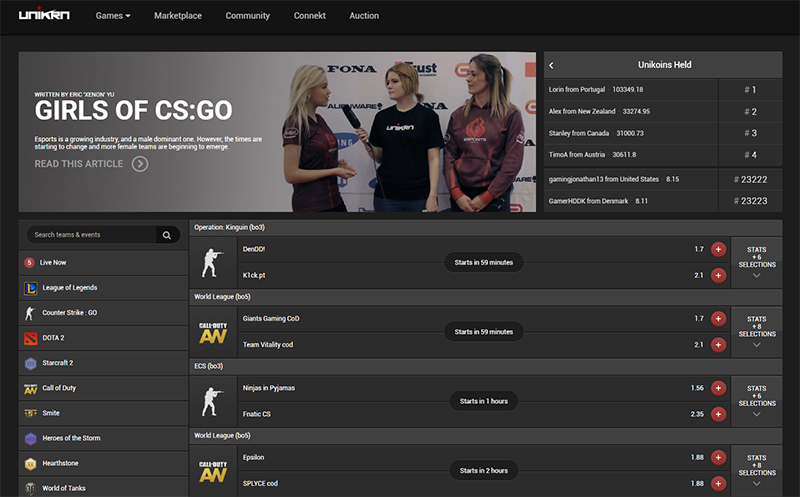Add K1ck.pt selection with plus button
800x497 pixels.
point(718,276)
